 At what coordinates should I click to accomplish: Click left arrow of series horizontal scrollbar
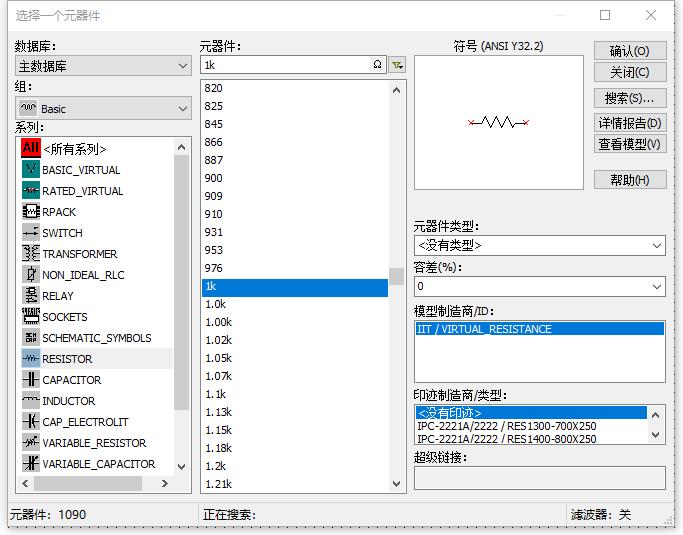click(x=25, y=483)
